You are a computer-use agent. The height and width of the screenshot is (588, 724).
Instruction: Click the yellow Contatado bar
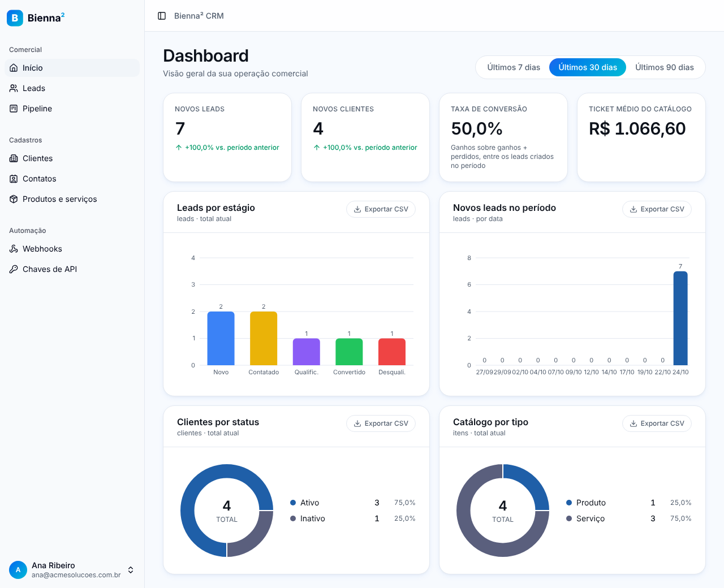[x=264, y=338]
